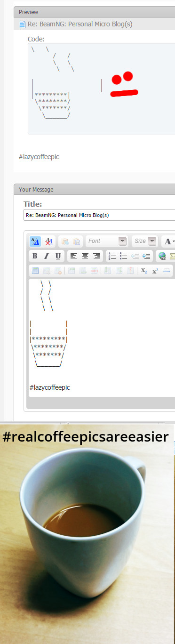This screenshot has width=175, height=644.
Task: Toggle italic formatting
Action: (x=46, y=256)
